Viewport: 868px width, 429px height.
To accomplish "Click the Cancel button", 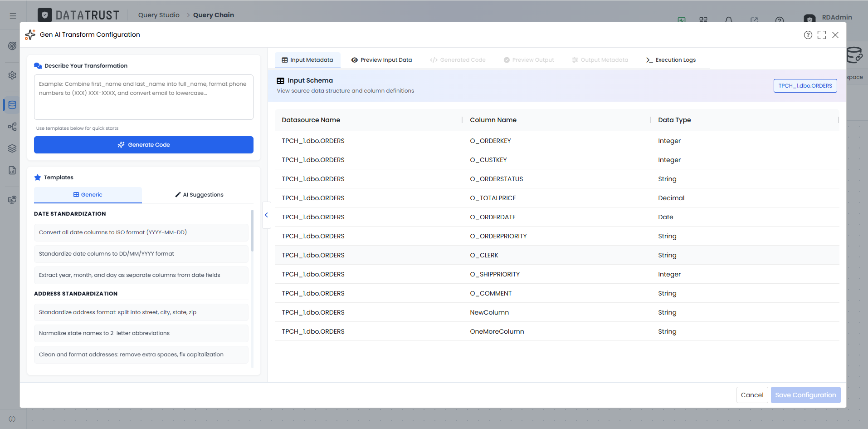I will point(752,395).
